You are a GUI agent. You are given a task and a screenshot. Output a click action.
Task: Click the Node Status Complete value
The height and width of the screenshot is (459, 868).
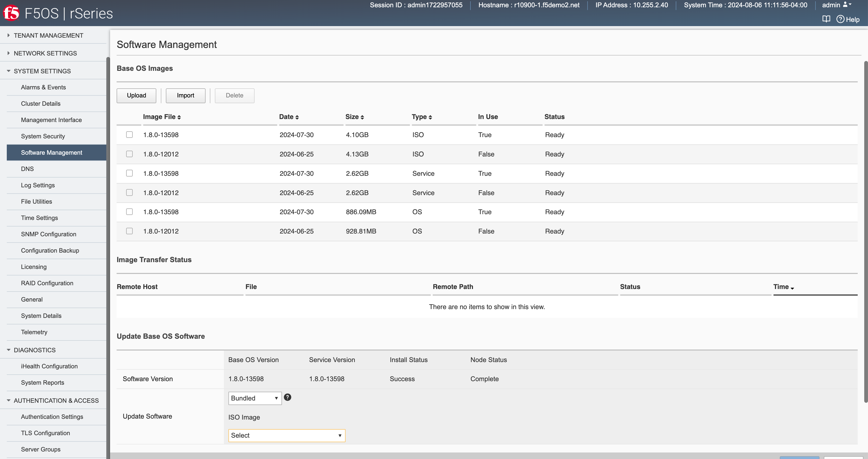(x=484, y=379)
